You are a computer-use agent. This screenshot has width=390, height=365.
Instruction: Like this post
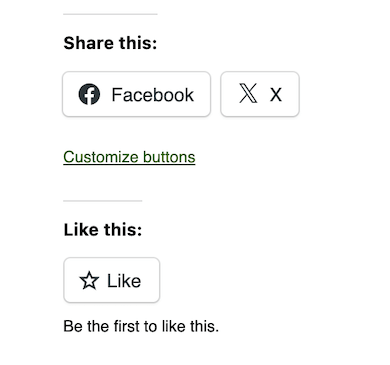(112, 280)
